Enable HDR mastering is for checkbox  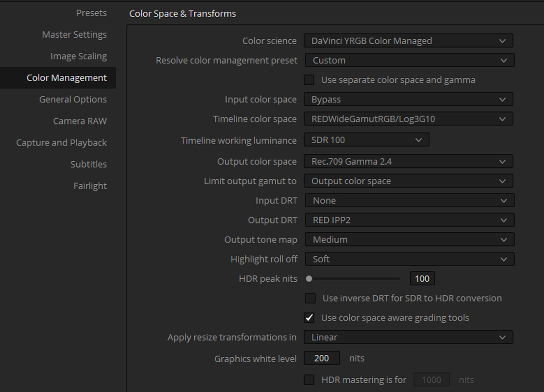[309, 380]
